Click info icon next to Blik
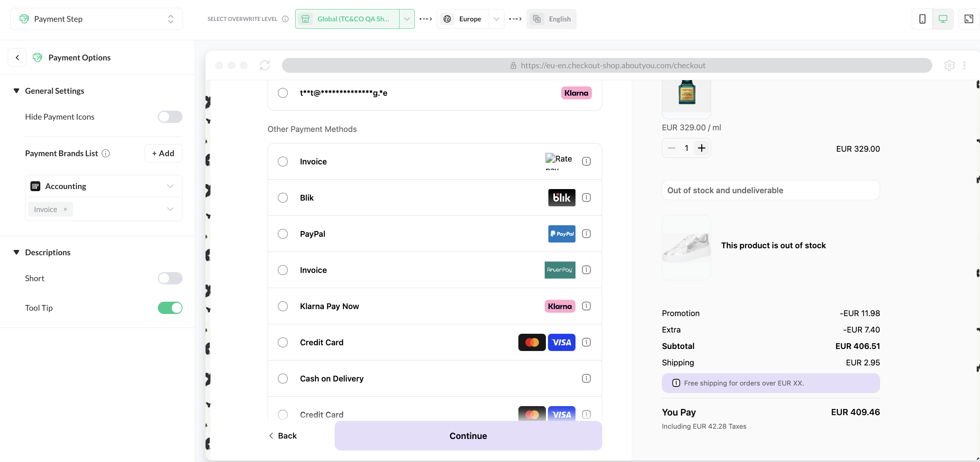Viewport: 980px width, 462px height. (x=587, y=198)
